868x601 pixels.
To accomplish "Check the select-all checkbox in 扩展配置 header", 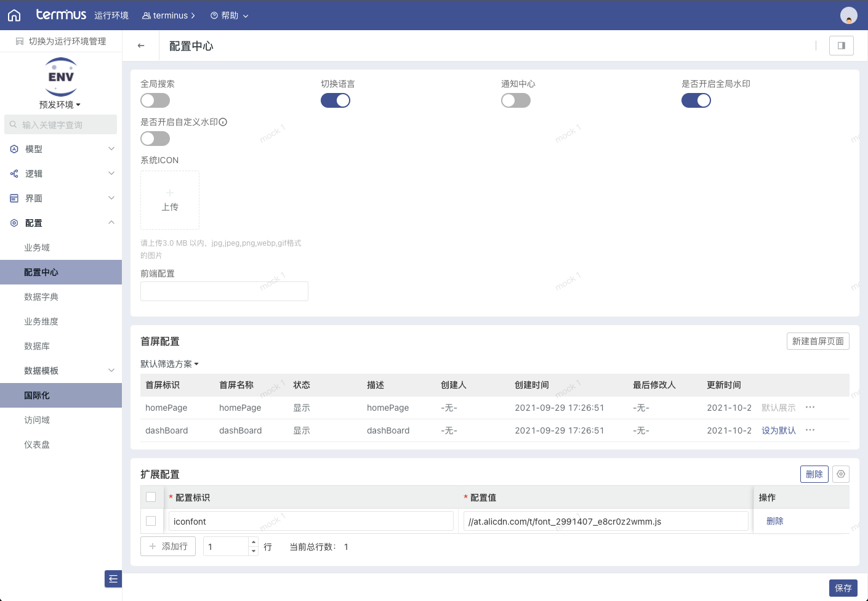I will [x=151, y=497].
